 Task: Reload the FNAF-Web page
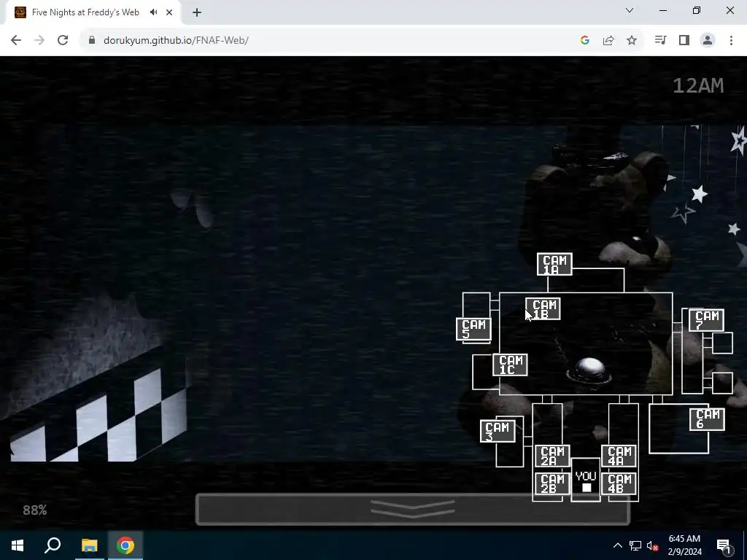[x=63, y=41]
